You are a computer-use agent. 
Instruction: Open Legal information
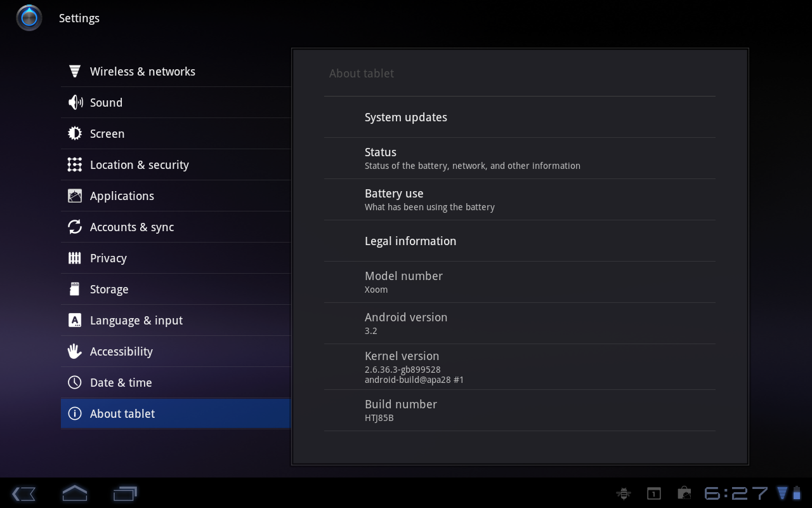[520, 241]
